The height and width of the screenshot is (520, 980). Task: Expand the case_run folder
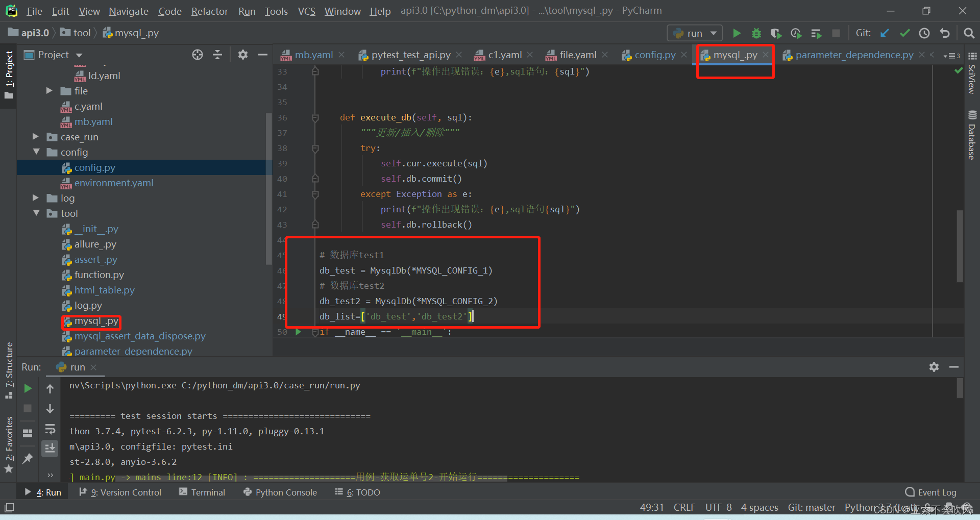pyautogui.click(x=36, y=136)
